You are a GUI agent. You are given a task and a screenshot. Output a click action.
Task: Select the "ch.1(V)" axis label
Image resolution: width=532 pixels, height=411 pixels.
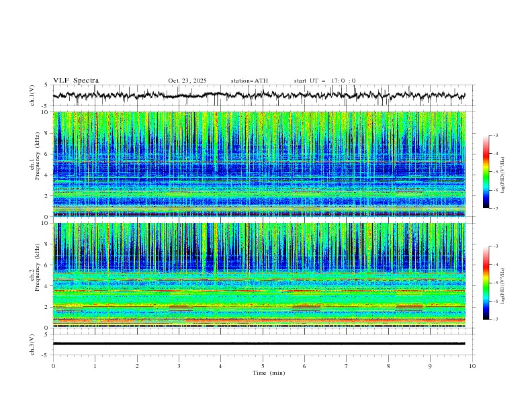coord(32,95)
